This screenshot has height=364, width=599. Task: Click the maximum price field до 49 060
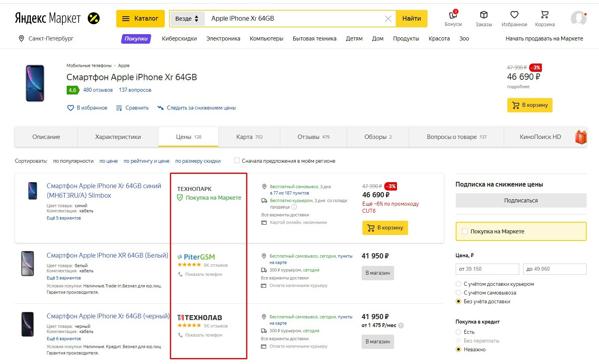click(x=555, y=269)
